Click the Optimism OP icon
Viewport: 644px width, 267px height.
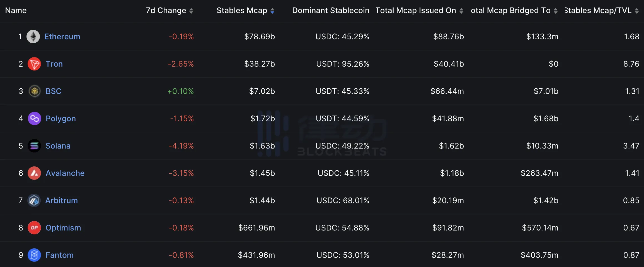pos(34,227)
